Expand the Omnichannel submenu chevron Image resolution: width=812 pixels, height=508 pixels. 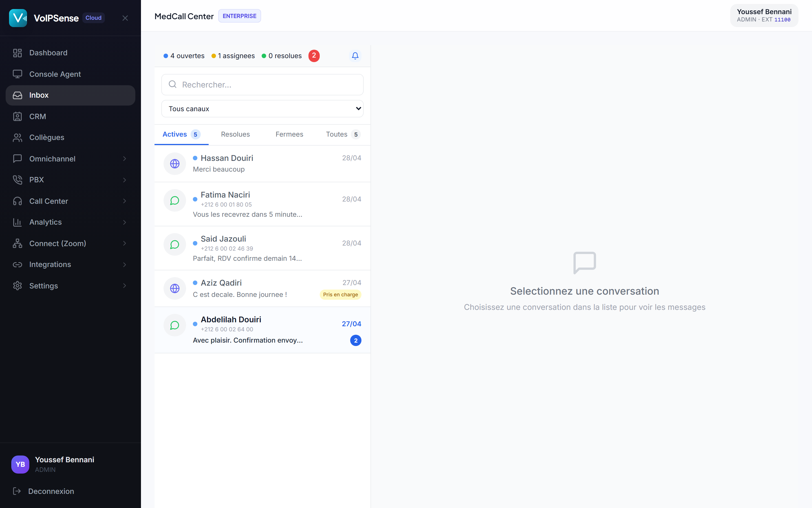point(125,159)
